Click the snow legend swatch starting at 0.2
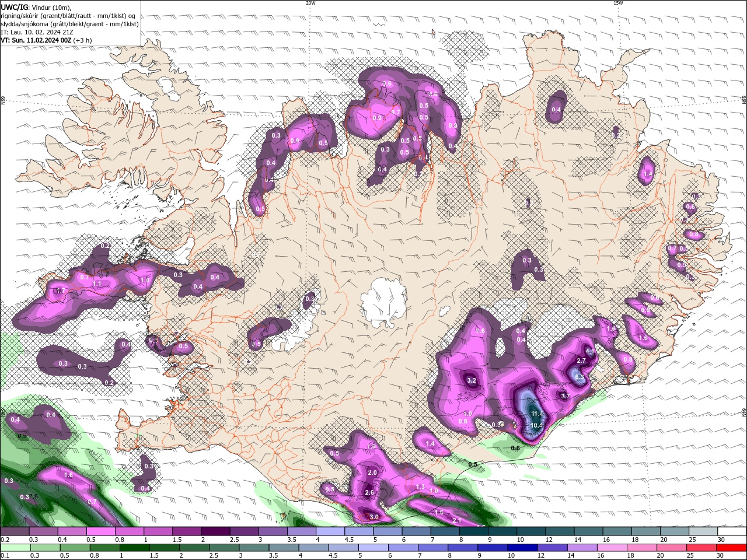747x560 pixels. point(15,531)
